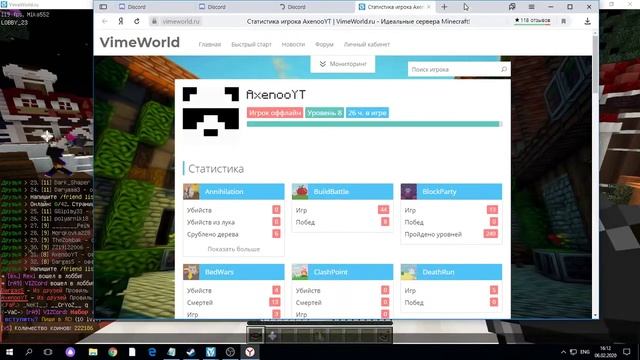Reload the VimeWorld page
Image resolution: width=640 pixels, height=360 pixels.
click(137, 21)
